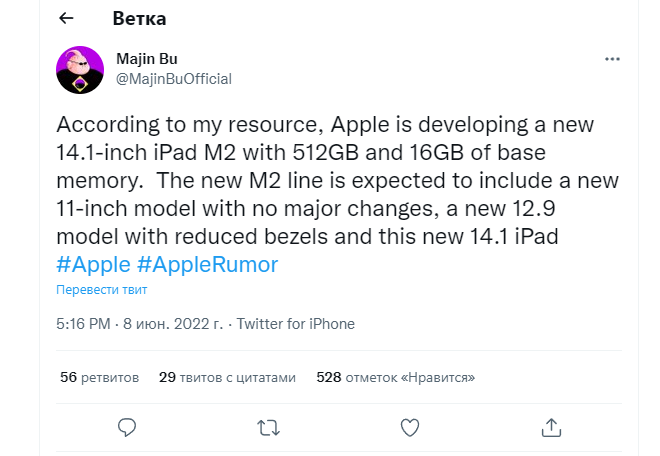This screenshot has height=456, width=660.
Task: View the 528 отметок «Нравится» list
Action: point(395,377)
